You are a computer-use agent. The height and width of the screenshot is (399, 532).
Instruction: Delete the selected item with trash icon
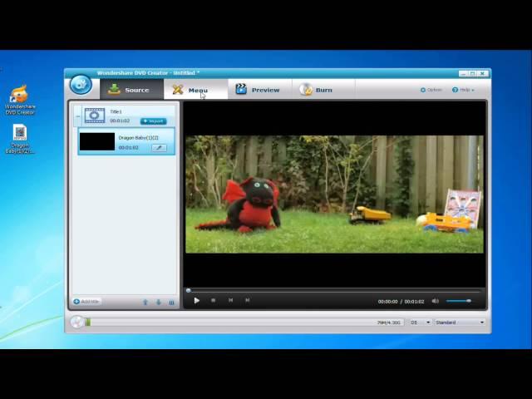point(172,303)
